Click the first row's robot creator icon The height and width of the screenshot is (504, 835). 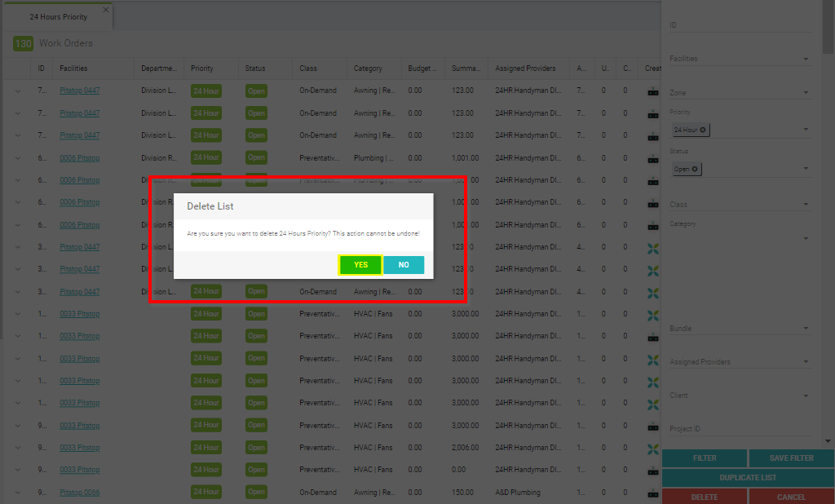coord(652,91)
